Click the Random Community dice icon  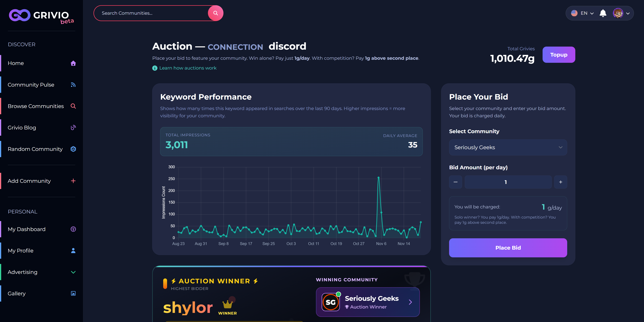(x=73, y=149)
